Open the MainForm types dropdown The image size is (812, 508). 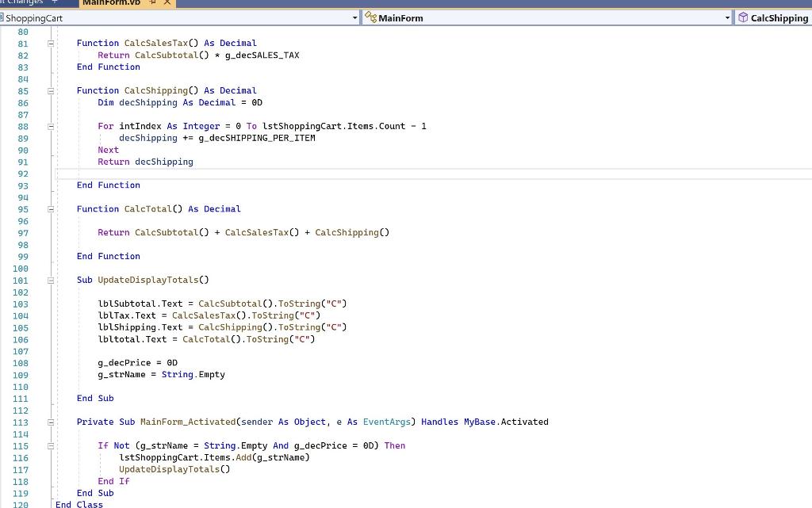[x=726, y=17]
